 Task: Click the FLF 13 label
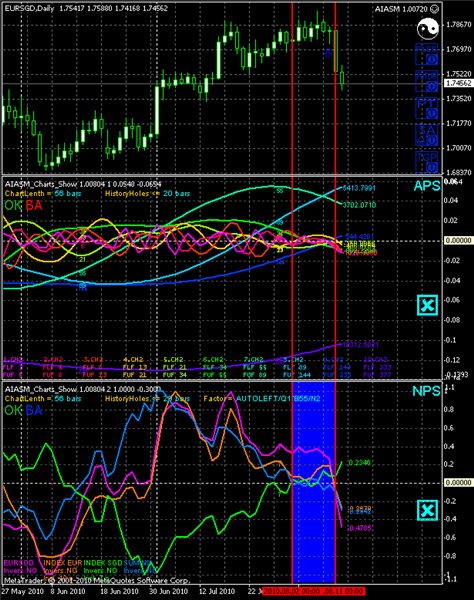tap(134, 367)
